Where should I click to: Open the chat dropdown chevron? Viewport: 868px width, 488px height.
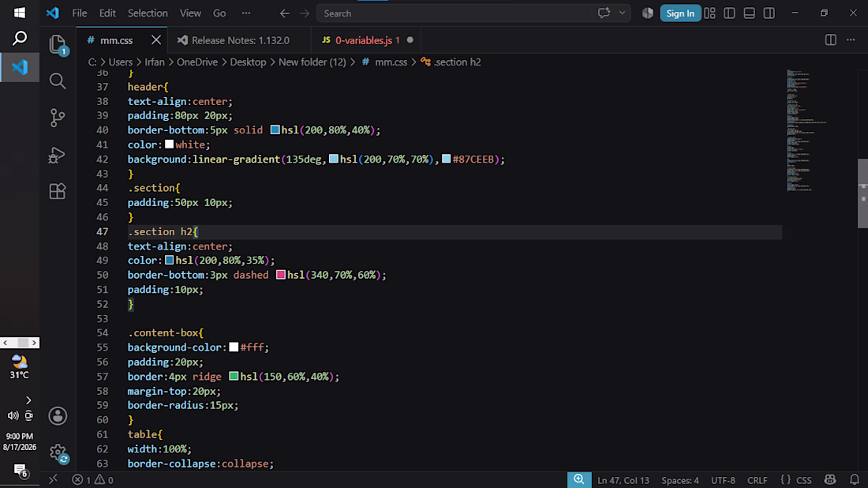(623, 13)
